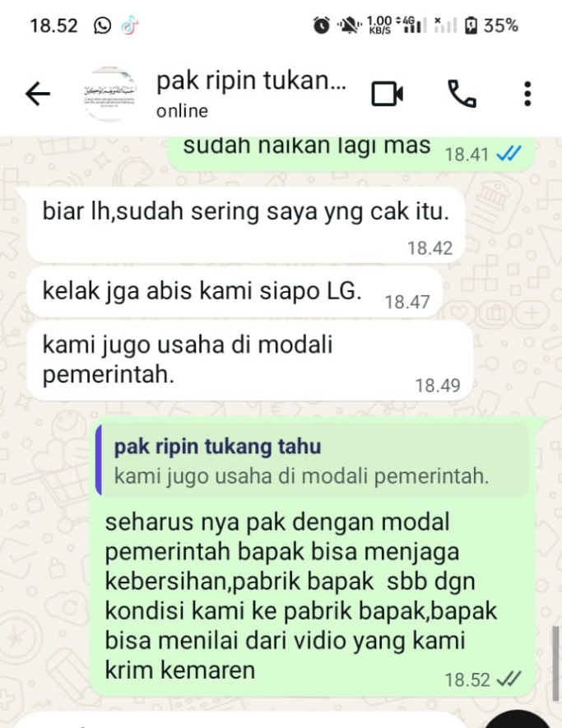This screenshot has height=728, width=562.
Task: Open pak ripin's profile picture
Action: tap(110, 94)
